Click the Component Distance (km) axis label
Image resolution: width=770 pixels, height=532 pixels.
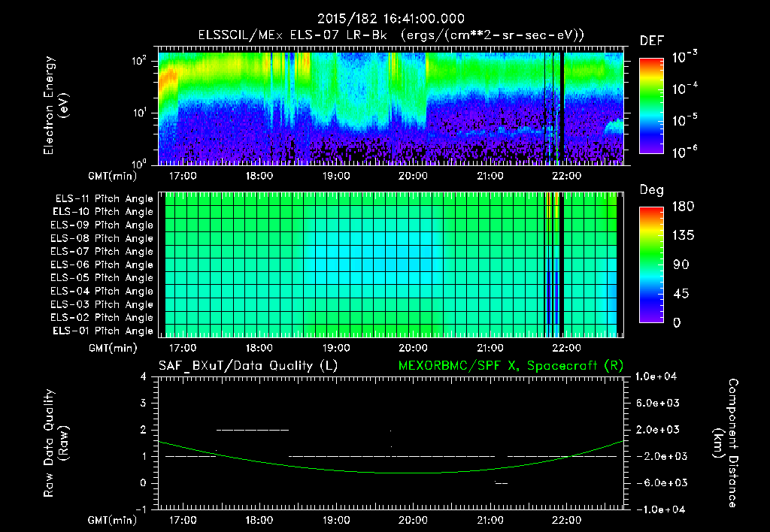click(x=725, y=443)
